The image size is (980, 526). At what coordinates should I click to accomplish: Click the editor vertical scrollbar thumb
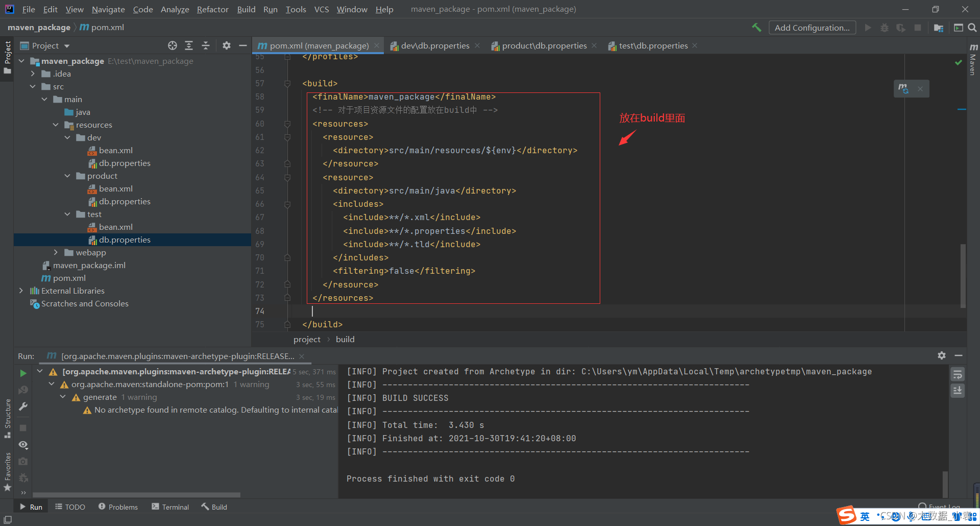tap(963, 276)
